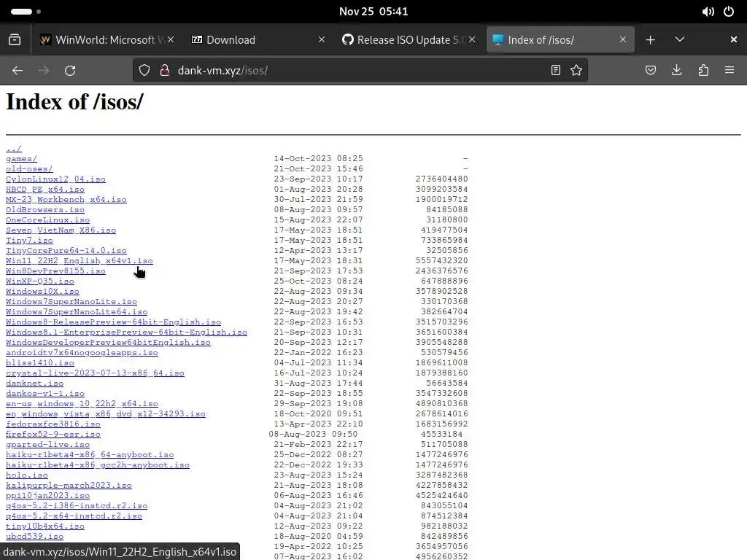Viewport: 747px width, 560px height.
Task: Download OneCoreLinux.iso
Action: [47, 220]
